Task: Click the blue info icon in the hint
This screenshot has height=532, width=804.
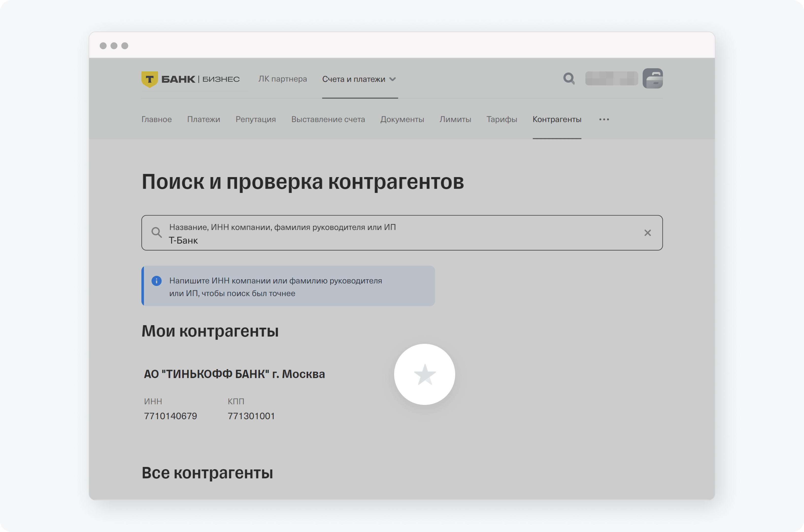Action: pos(156,281)
